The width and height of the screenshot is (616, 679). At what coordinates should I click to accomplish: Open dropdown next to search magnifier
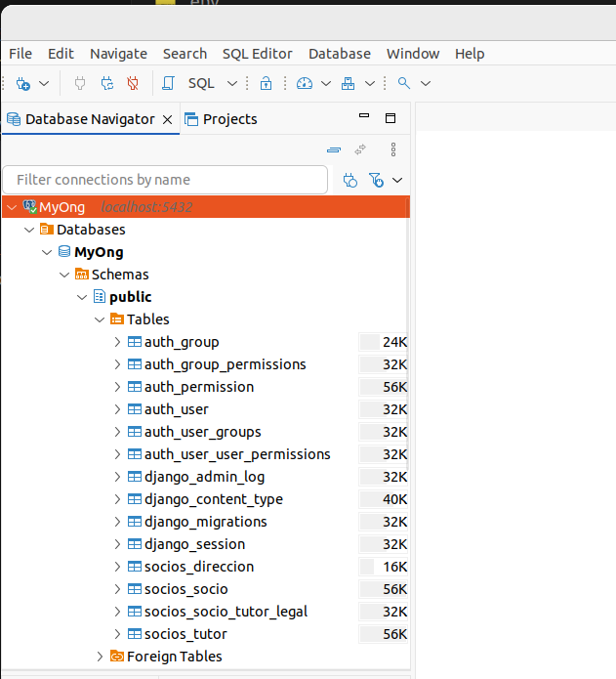coord(426,83)
